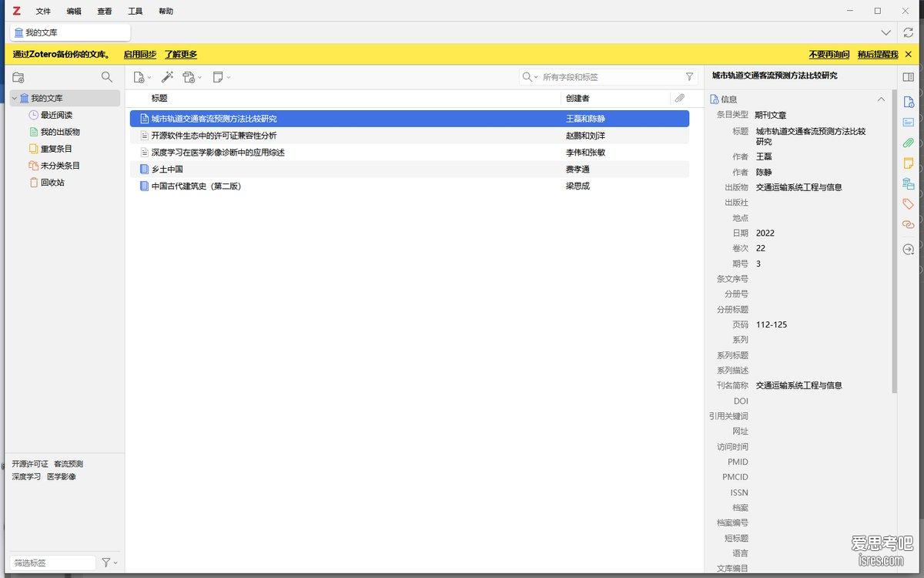The width and height of the screenshot is (924, 578).
Task: Click the new collection folder icon
Action: (x=18, y=77)
